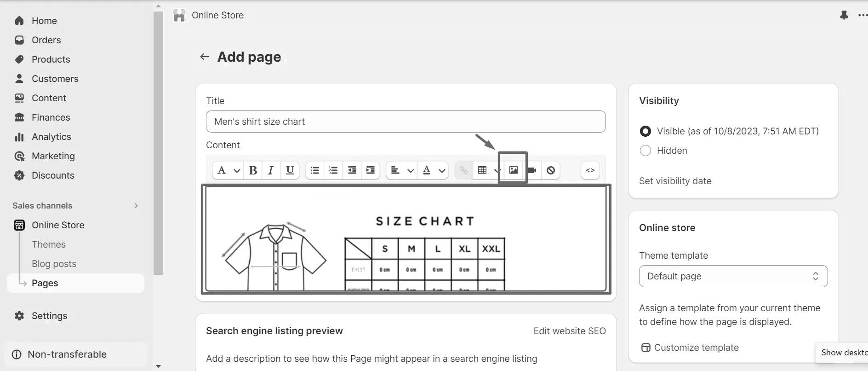This screenshot has width=868, height=371.
Task: Open Set visibility date
Action: pyautogui.click(x=675, y=181)
